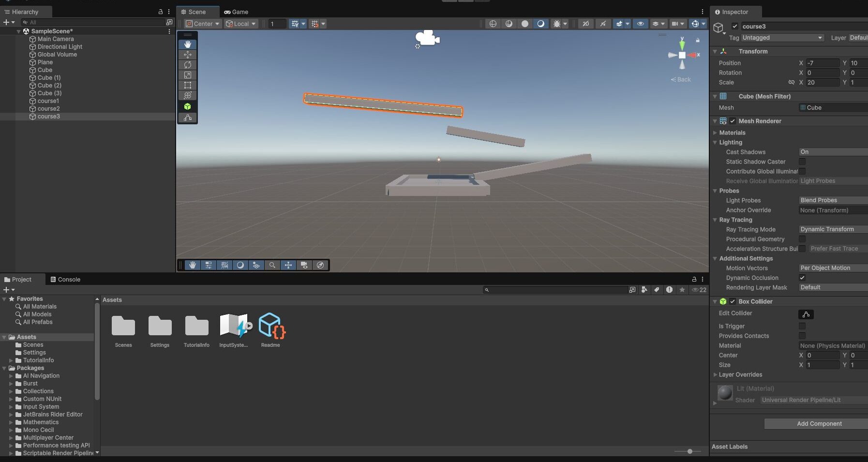Disable the Dynamic Occlusion checkbox

point(802,278)
